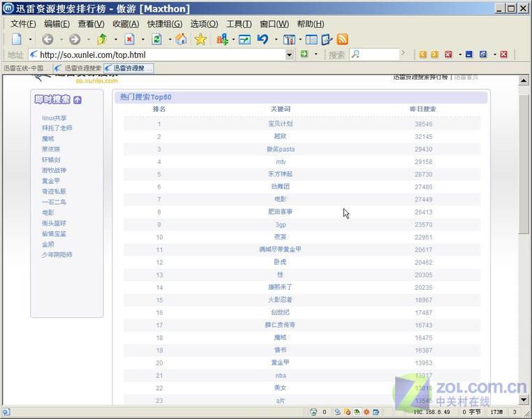Viewport: 532px width, 419px height.
Task: Close current tab using red X tab icon
Action: pos(448,54)
